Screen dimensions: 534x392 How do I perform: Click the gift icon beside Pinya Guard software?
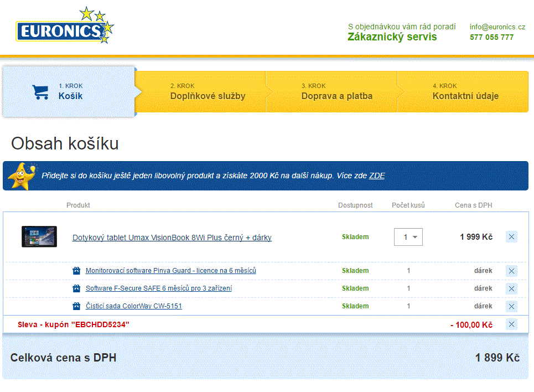click(76, 271)
